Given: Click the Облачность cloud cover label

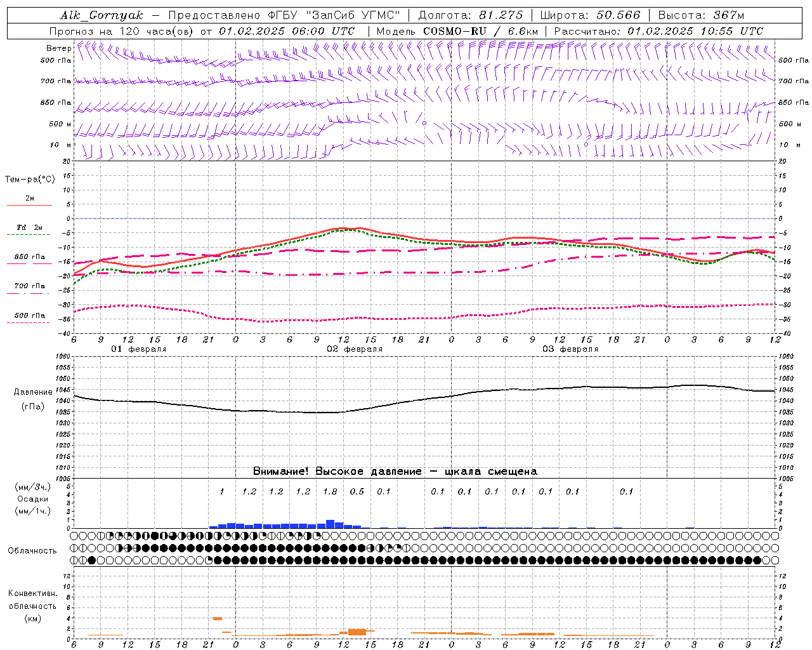Looking at the screenshot, I should (x=32, y=551).
